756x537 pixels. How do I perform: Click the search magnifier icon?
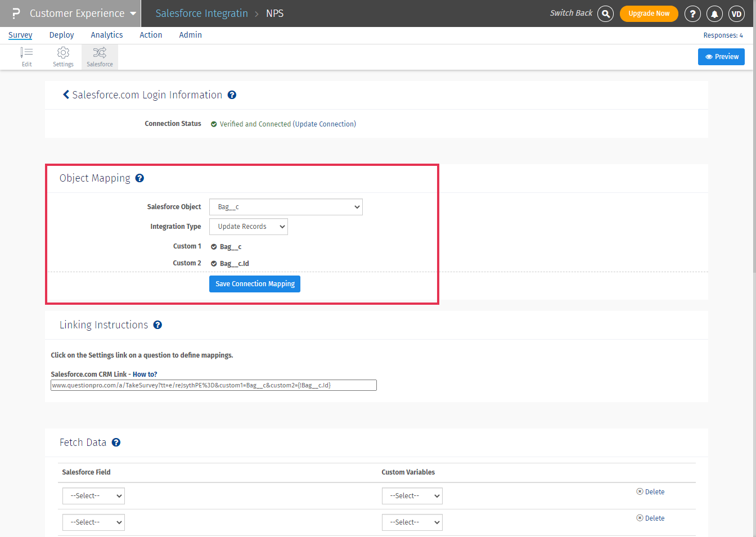[605, 13]
